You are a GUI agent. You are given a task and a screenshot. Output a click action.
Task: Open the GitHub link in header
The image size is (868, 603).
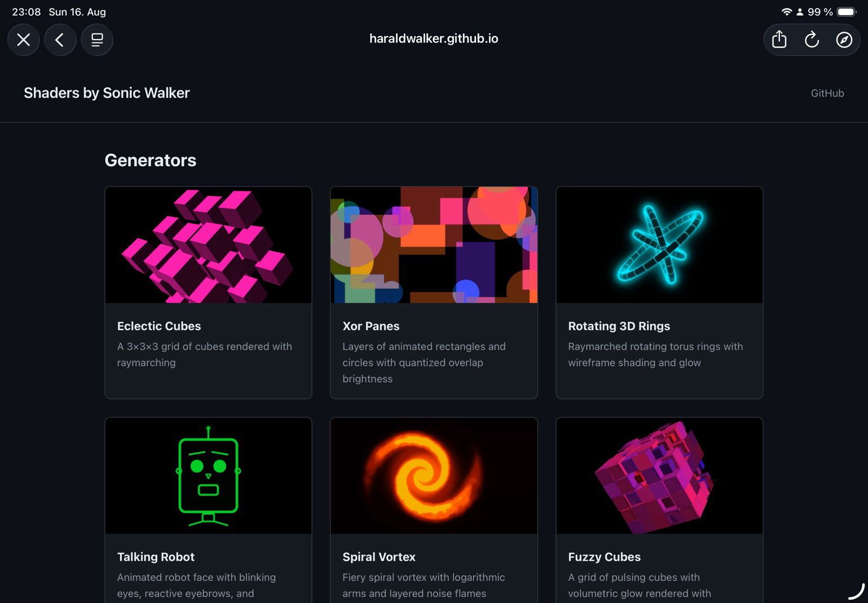pos(827,93)
